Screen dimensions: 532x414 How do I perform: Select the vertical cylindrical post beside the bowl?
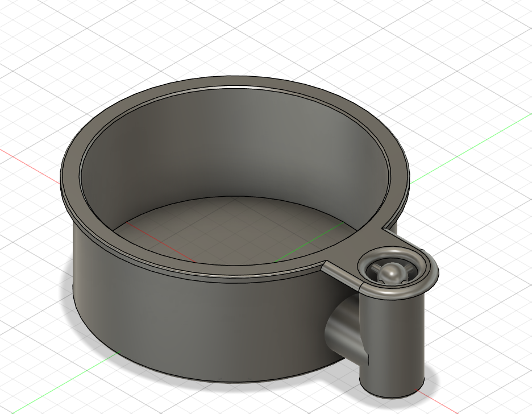point(393,343)
